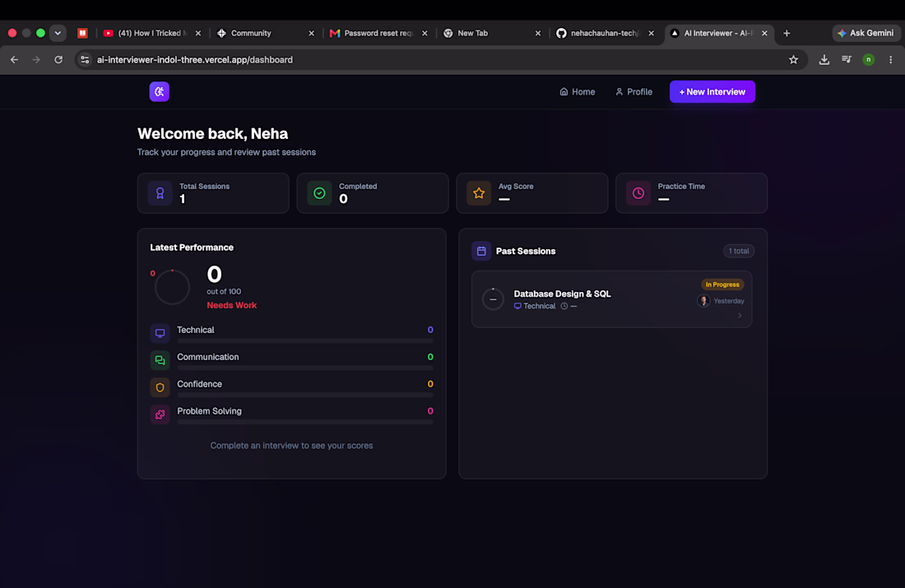Viewport: 905px width, 588px height.
Task: Click the Total Sessions award icon
Action: [160, 193]
